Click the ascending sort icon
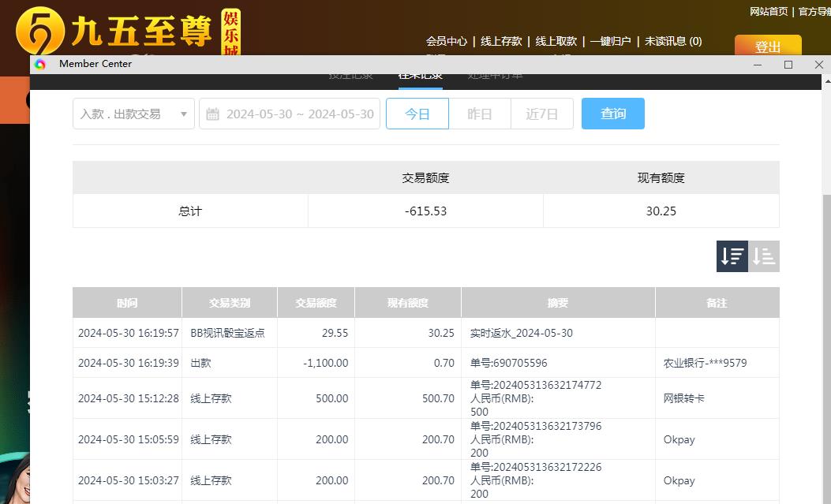The width and height of the screenshot is (831, 504). pyautogui.click(x=762, y=256)
